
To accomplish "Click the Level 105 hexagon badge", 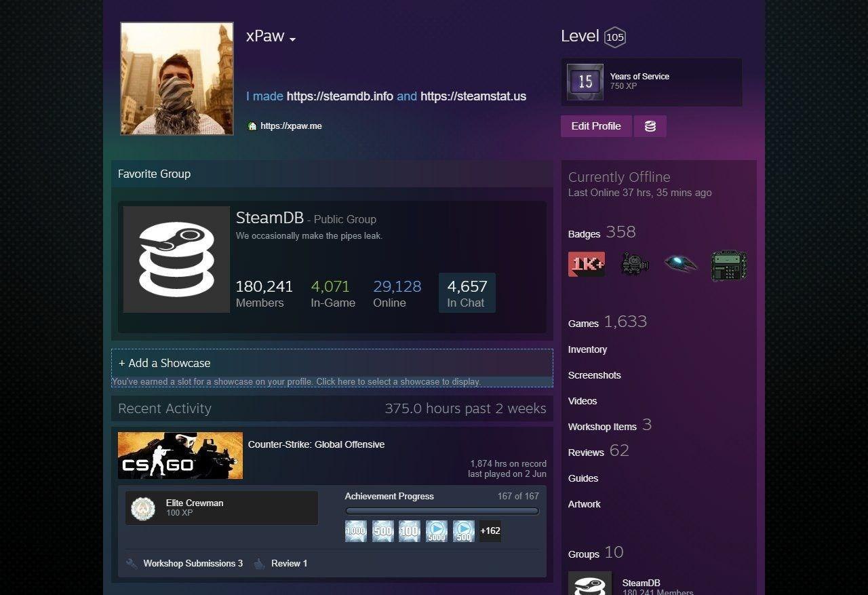I will click(615, 37).
